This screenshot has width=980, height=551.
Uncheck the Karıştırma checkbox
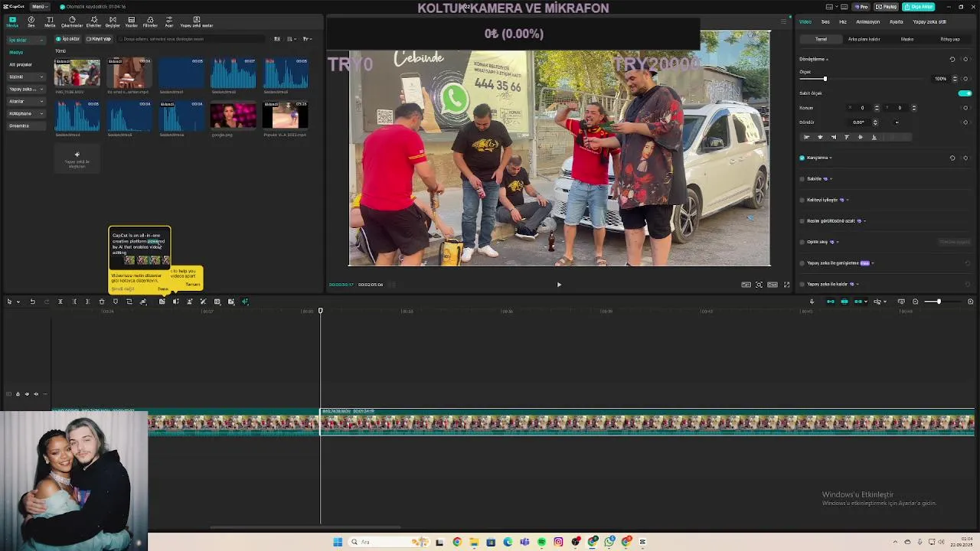point(802,158)
